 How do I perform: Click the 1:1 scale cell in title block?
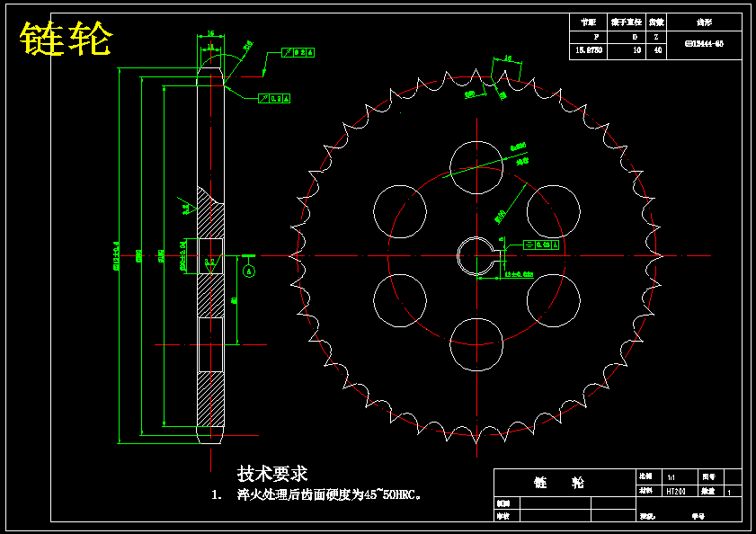680,477
